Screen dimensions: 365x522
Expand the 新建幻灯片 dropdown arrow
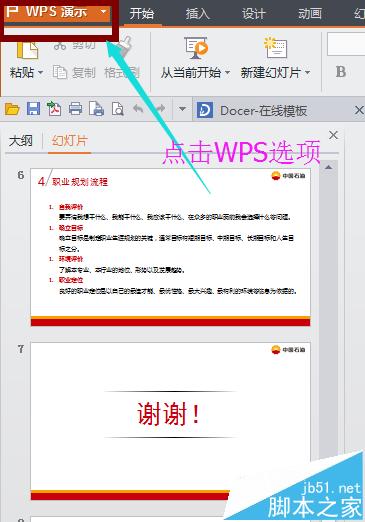click(307, 72)
